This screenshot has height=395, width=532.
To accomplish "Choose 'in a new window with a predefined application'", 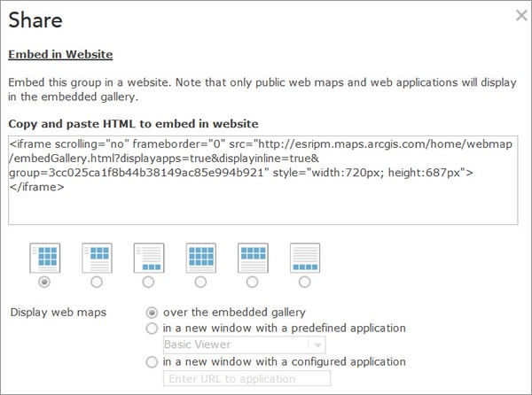I will click(x=153, y=328).
